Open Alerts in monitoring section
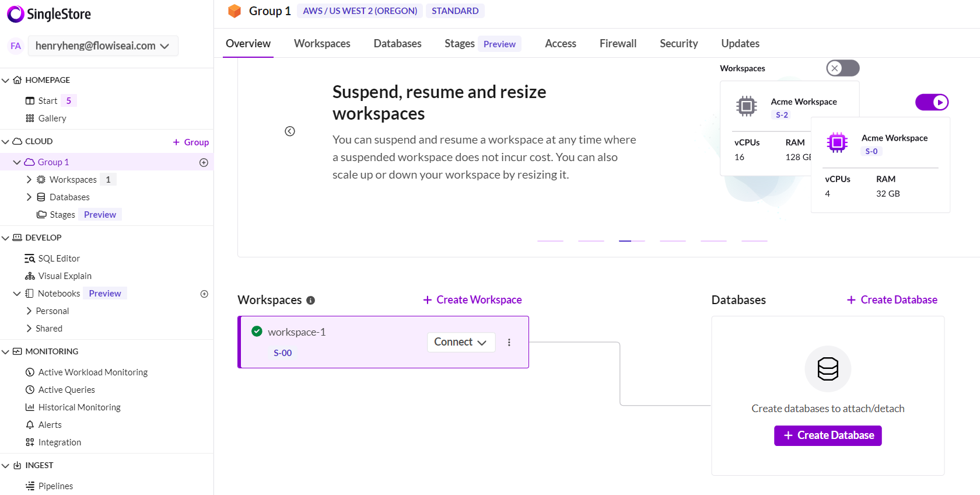Screen dimensions: 980x495 pos(50,425)
